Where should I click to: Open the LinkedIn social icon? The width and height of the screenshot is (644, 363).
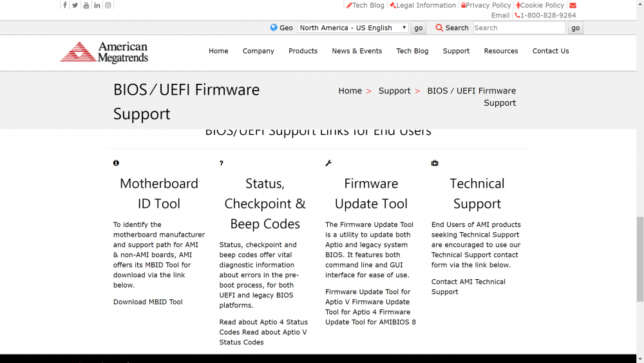pyautogui.click(x=97, y=5)
